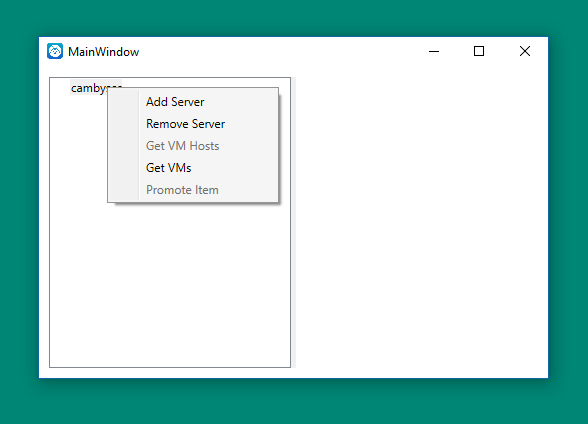Maximize the MainWindow window
This screenshot has width=588, height=424.
point(479,51)
